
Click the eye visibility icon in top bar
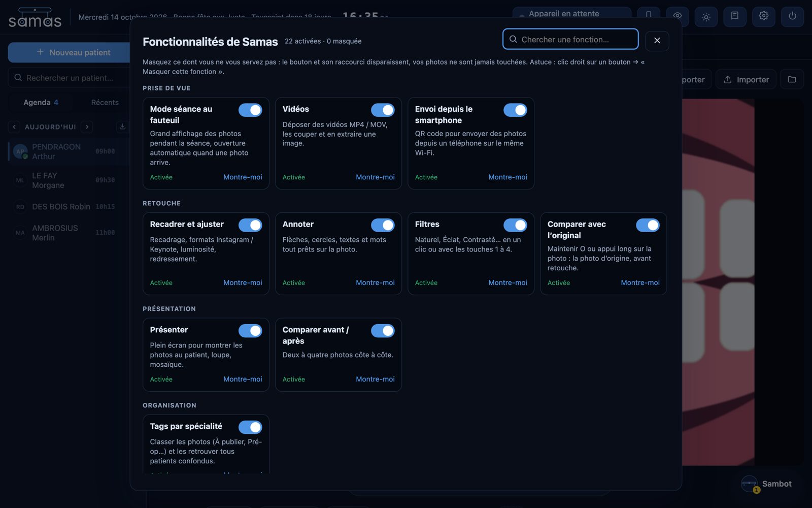pyautogui.click(x=677, y=16)
